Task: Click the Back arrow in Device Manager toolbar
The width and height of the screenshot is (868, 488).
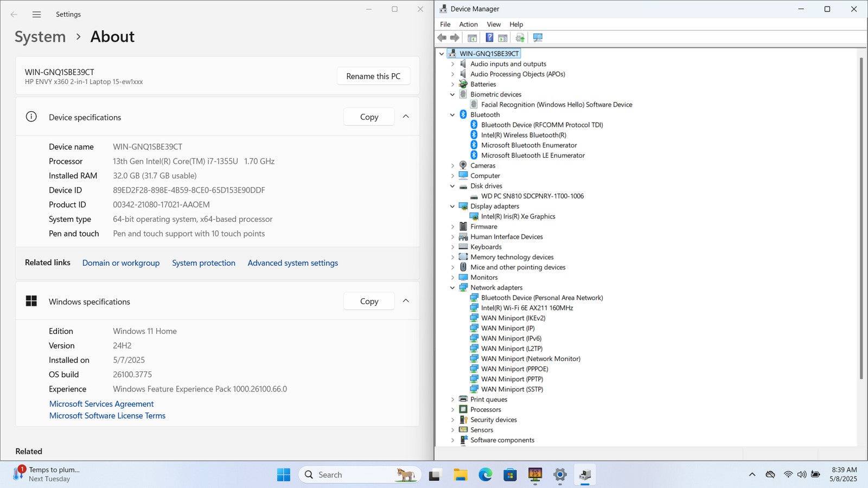Action: coord(442,37)
